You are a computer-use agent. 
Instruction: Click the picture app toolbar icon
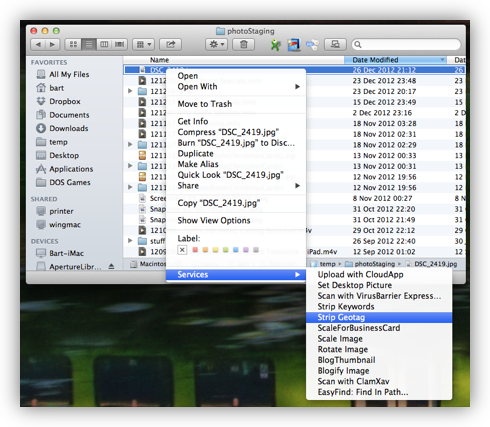click(x=294, y=45)
